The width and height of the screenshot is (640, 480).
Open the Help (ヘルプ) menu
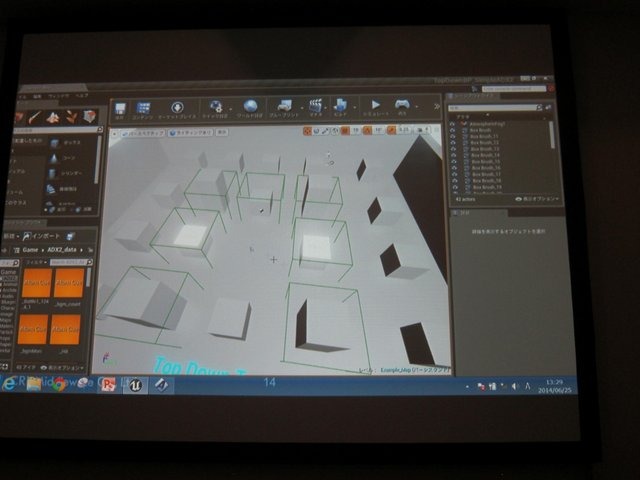[x=82, y=96]
